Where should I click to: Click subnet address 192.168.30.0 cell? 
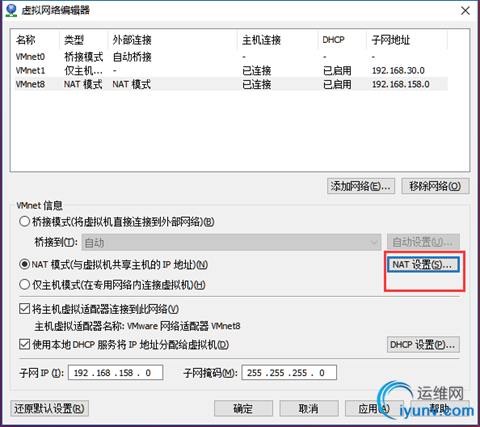click(x=398, y=70)
